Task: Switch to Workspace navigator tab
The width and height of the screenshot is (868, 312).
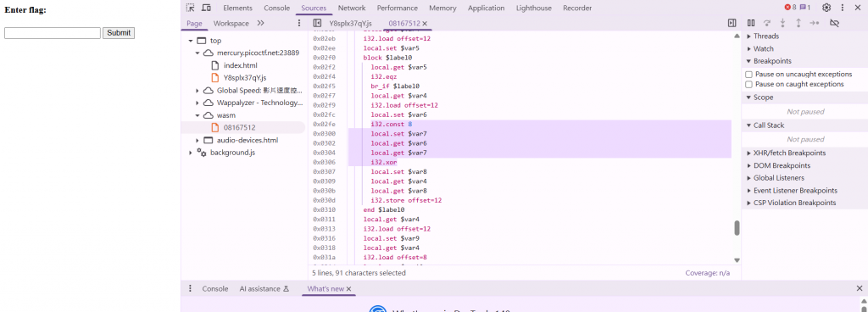Action: tap(231, 23)
